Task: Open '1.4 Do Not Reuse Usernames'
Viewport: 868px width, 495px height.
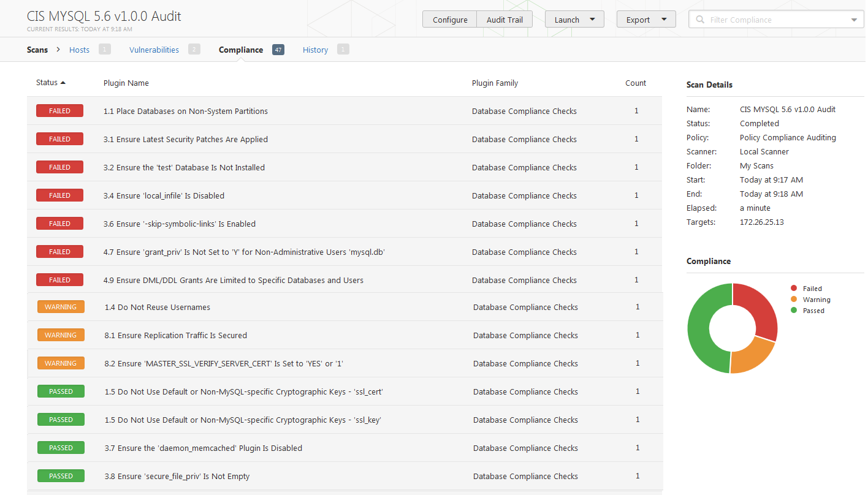Action: tap(158, 307)
